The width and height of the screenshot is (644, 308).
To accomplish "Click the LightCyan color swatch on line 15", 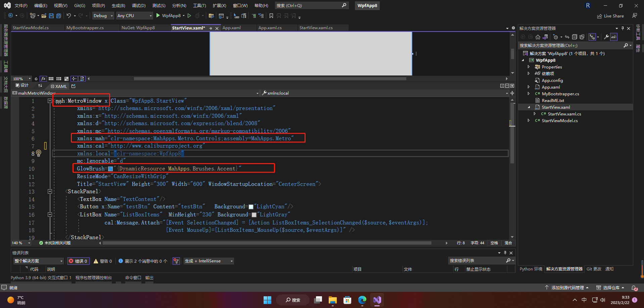I will (x=251, y=207).
